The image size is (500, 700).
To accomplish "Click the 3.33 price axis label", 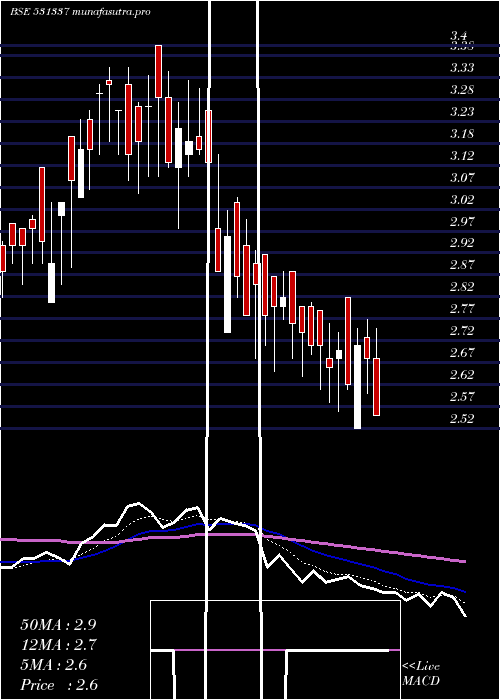I will (462, 68).
